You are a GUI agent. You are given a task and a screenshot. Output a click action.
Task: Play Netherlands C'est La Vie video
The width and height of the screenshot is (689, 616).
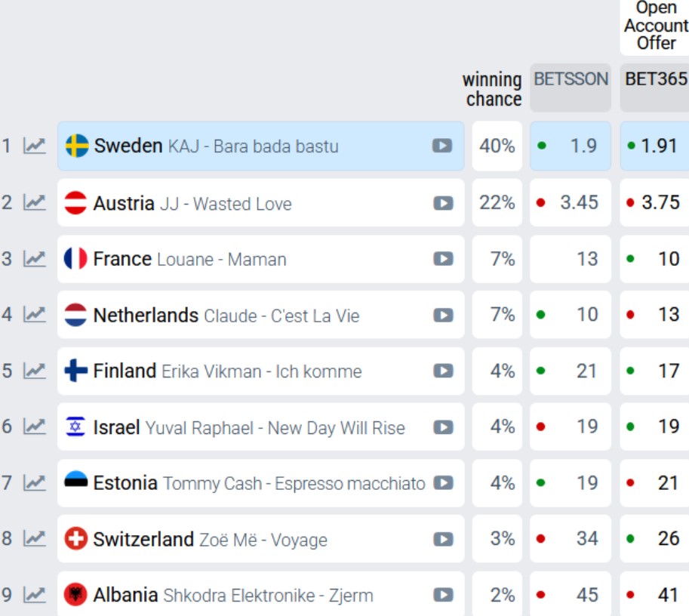pyautogui.click(x=443, y=316)
